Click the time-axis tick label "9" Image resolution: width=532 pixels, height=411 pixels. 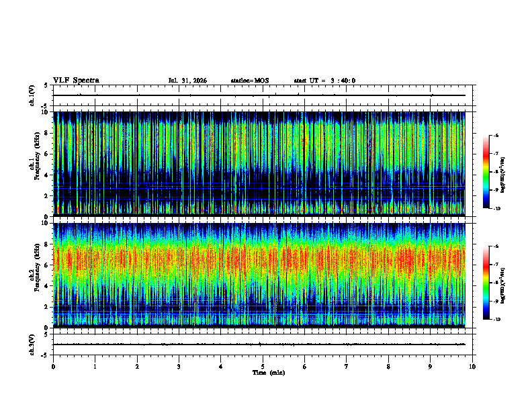click(430, 367)
